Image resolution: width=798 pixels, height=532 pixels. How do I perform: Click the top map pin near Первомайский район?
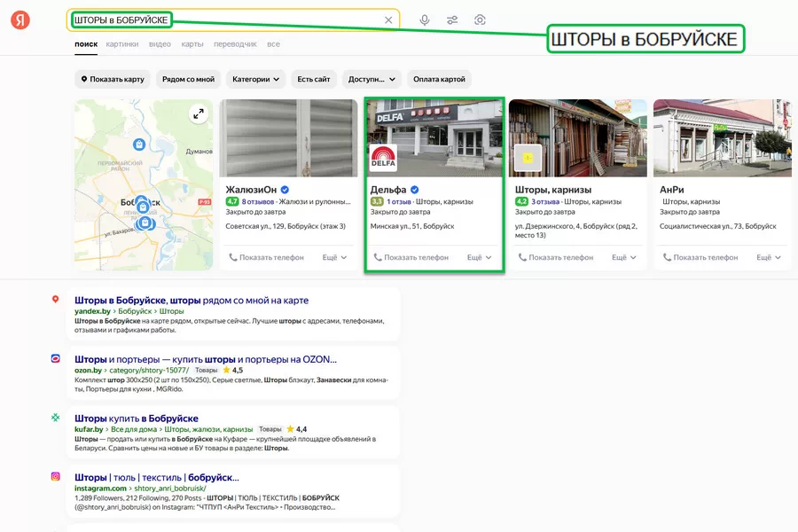tap(139, 145)
